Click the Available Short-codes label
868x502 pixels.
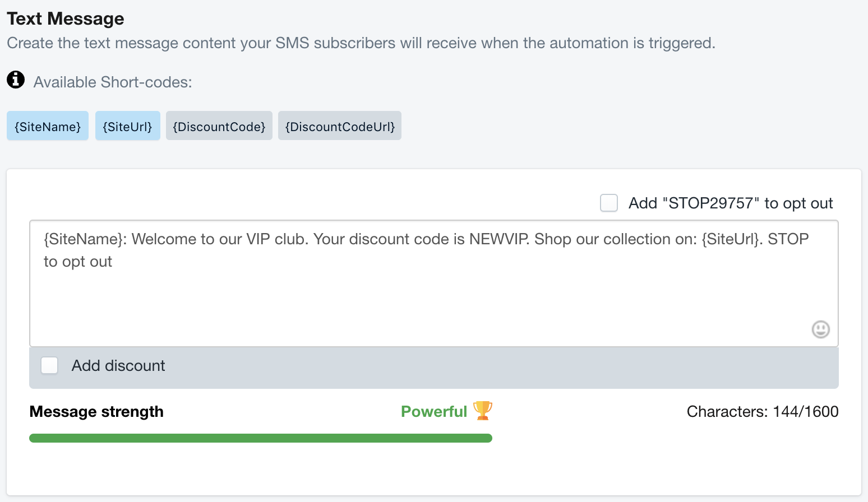point(113,82)
